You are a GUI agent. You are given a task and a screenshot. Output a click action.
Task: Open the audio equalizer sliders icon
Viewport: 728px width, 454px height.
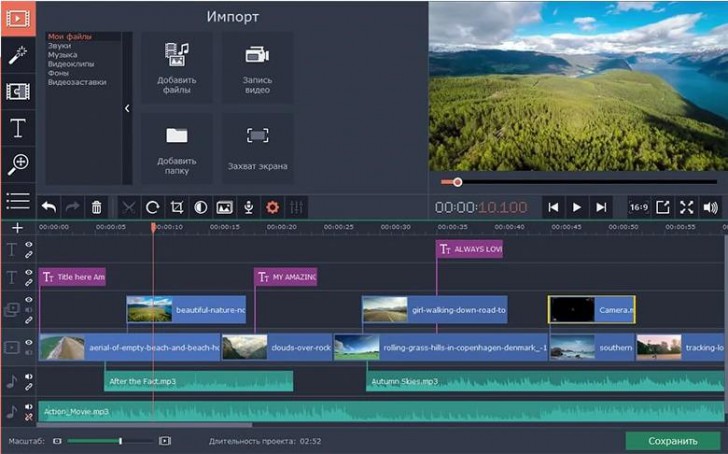point(296,207)
